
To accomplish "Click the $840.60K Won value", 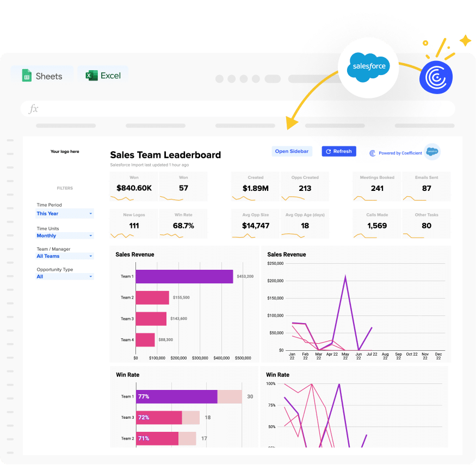I will 134,188.
